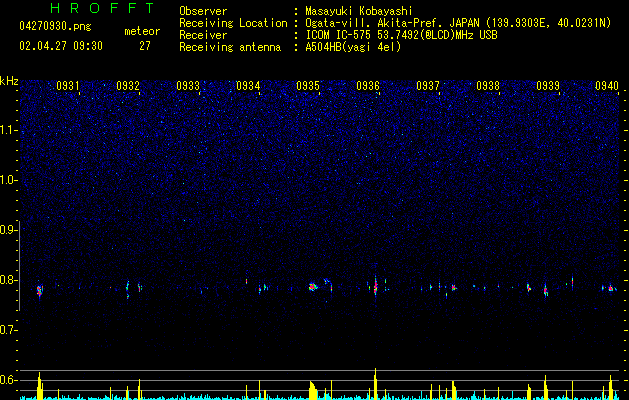
Task: Click the 0934 time marker
Action: (248, 86)
